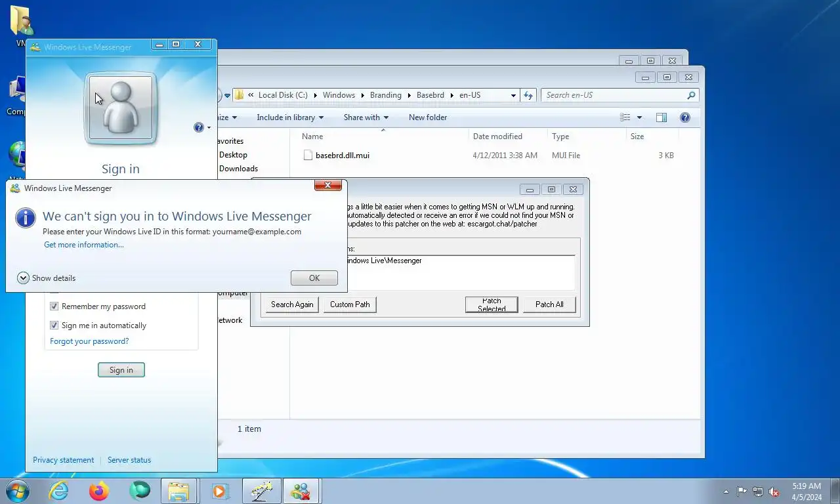Open Explorer help icon
This screenshot has width=840, height=504.
tap(685, 117)
